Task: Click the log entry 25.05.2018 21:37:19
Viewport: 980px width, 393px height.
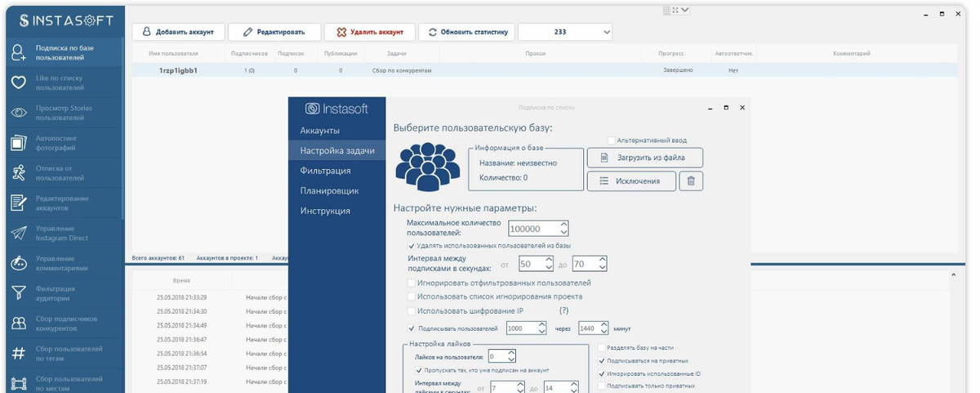Action: [182, 382]
